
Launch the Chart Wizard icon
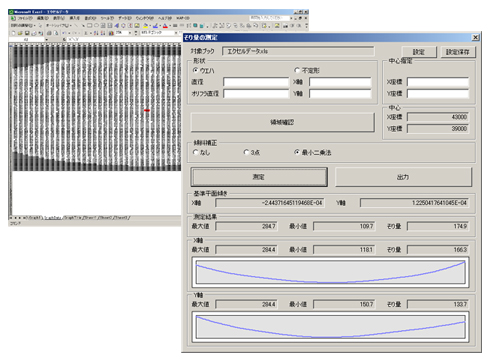(111, 33)
